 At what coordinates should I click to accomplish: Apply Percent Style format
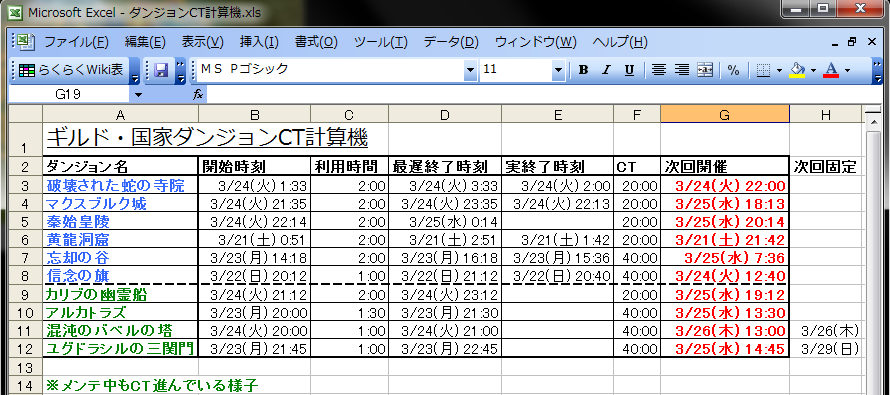(733, 70)
